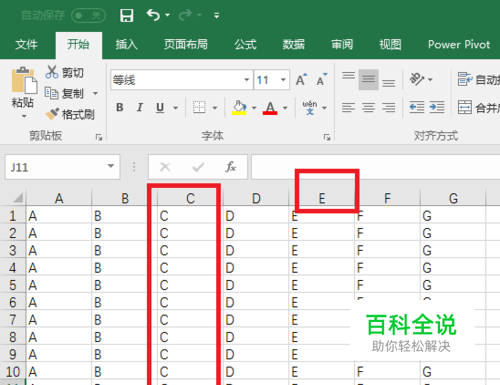Open the Power Pivot tab
This screenshot has width=500, height=385.
(459, 44)
